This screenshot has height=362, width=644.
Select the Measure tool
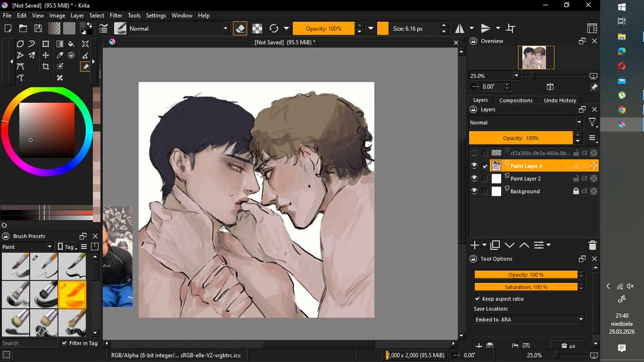click(85, 55)
